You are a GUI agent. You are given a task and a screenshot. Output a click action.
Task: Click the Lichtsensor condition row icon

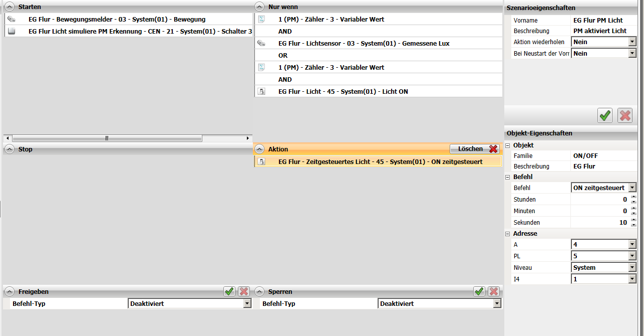click(261, 43)
